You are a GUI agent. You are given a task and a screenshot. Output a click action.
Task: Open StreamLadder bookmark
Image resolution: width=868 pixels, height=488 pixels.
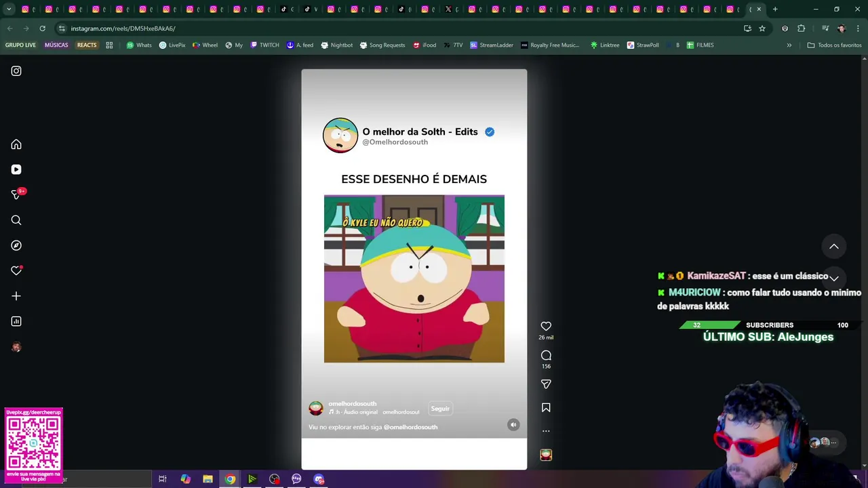(x=492, y=45)
